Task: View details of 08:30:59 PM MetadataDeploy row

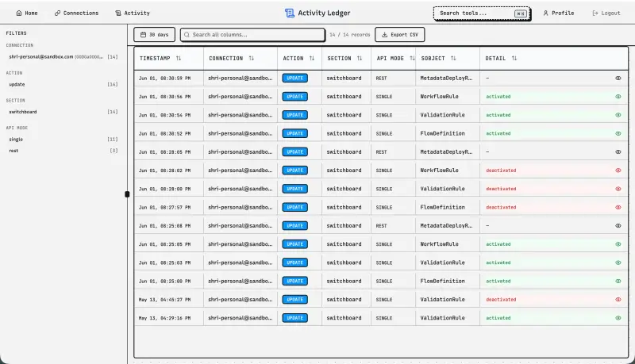Action: pyautogui.click(x=618, y=78)
